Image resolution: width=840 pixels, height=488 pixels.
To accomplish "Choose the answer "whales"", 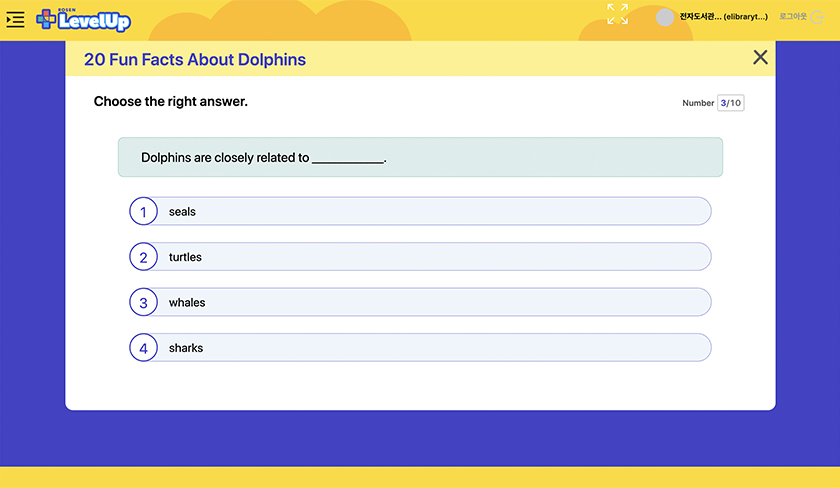I will (187, 303).
